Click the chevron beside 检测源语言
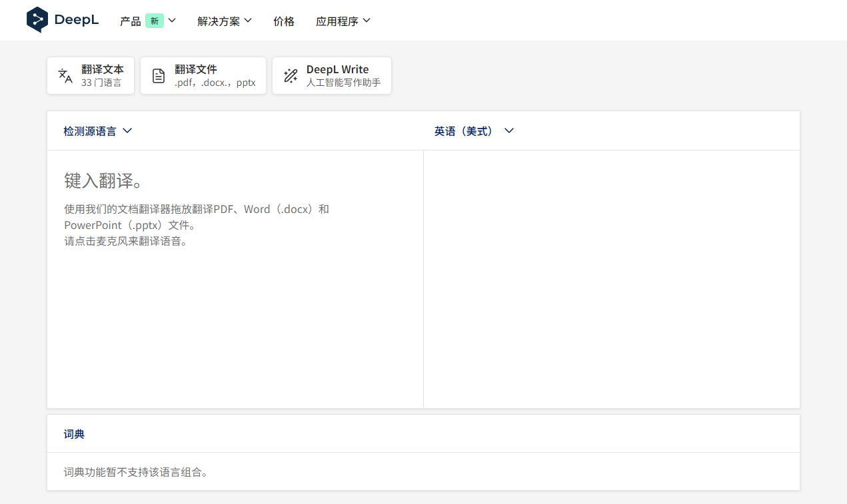 coord(127,131)
